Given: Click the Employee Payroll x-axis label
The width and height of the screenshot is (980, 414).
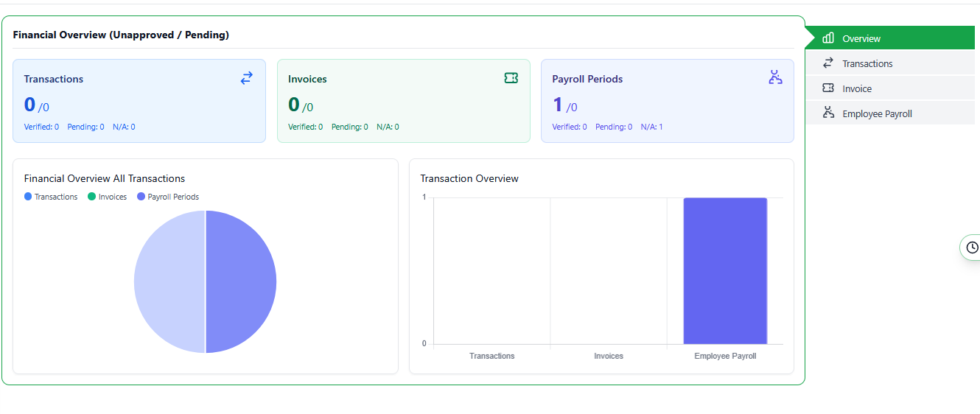Looking at the screenshot, I should [x=725, y=356].
